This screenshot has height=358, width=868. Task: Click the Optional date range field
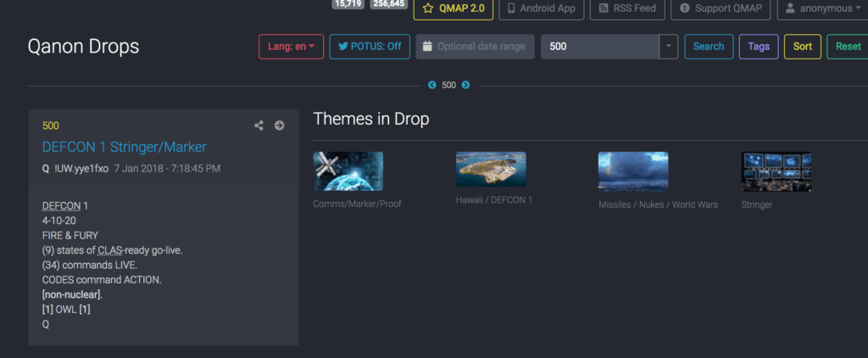pyautogui.click(x=475, y=47)
